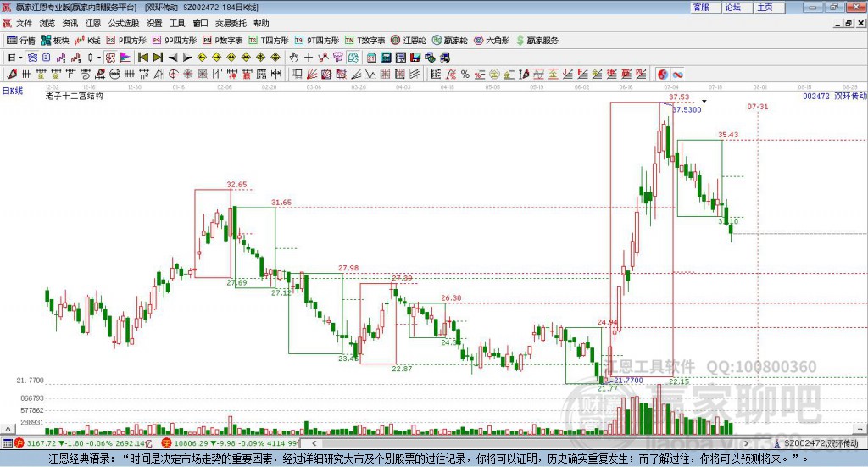The image size is (868, 467).
Task: Click the 主页 homepage button
Action: click(770, 7)
